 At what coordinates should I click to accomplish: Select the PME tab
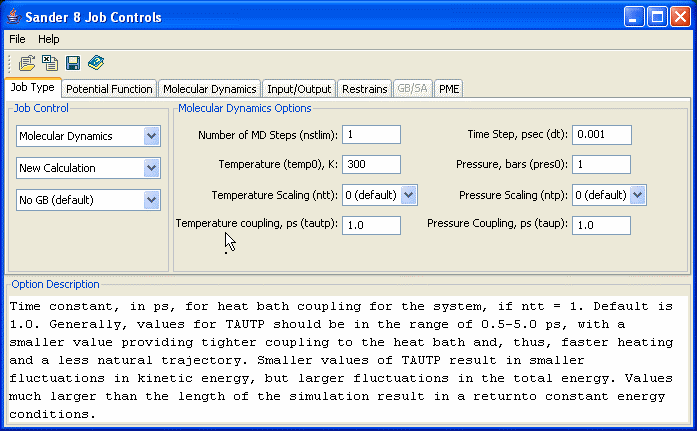(449, 89)
